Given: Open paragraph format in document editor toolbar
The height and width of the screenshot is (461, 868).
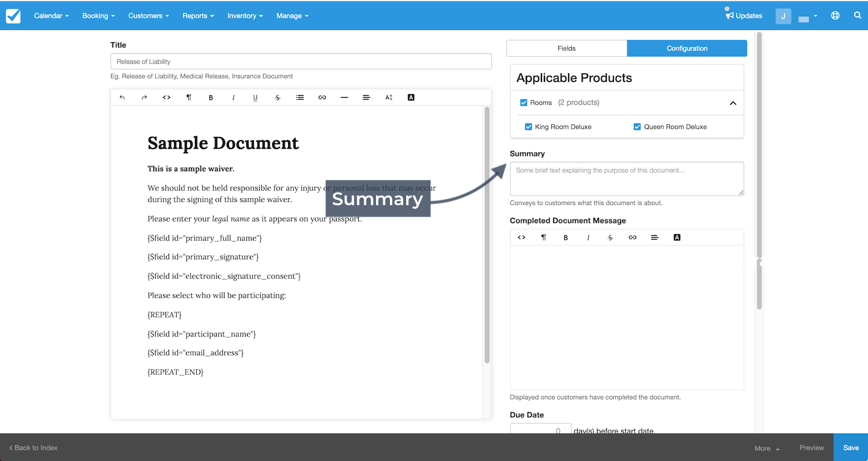Looking at the screenshot, I should 189,97.
